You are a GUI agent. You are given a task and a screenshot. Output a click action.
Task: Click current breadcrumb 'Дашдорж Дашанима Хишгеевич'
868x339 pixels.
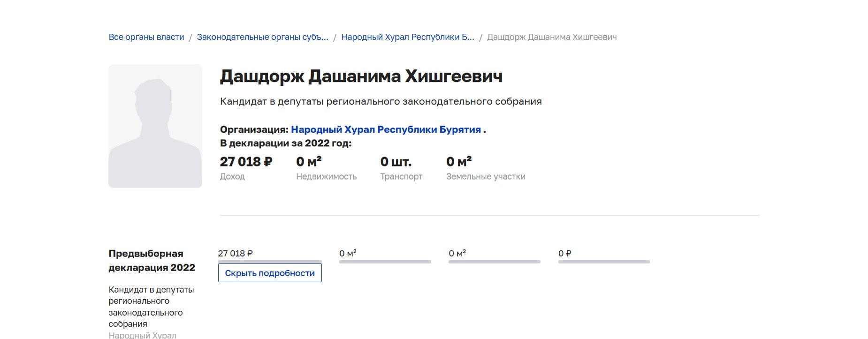(x=552, y=37)
